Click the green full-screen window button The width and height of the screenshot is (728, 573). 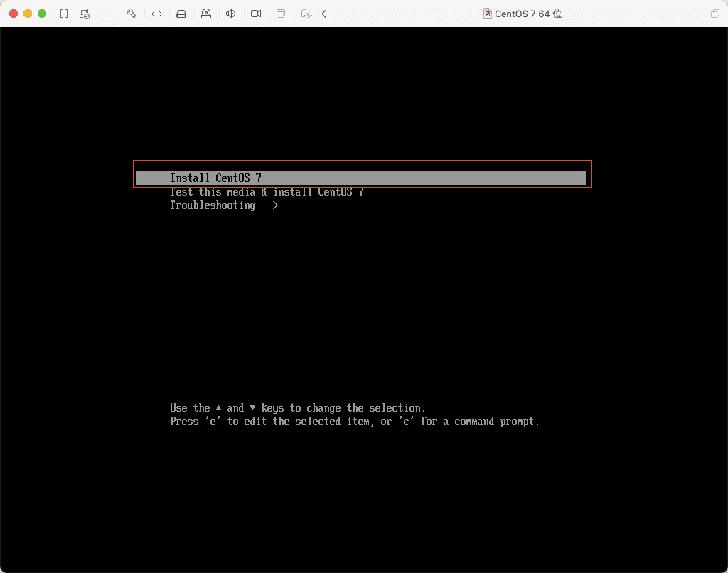pyautogui.click(x=42, y=14)
